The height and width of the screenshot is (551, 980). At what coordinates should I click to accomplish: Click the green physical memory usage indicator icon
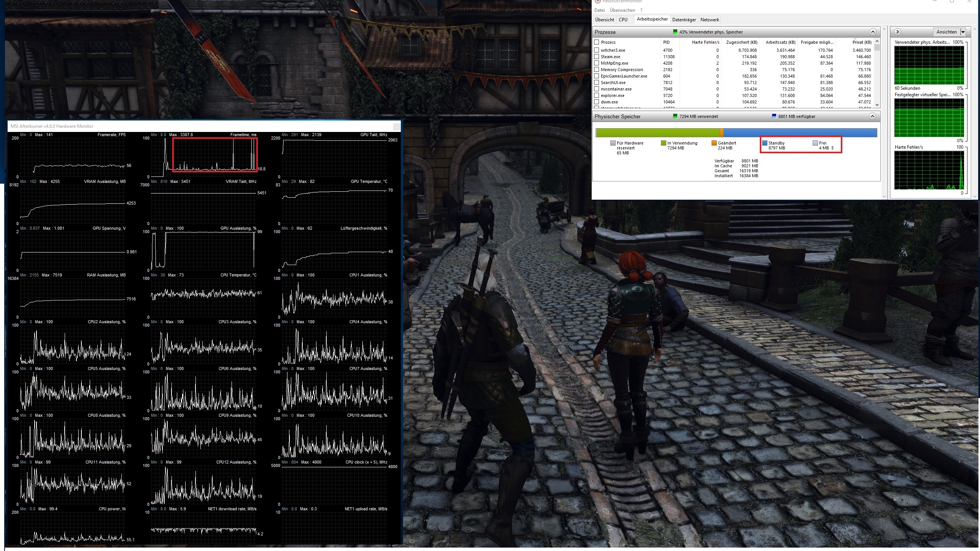pos(675,32)
